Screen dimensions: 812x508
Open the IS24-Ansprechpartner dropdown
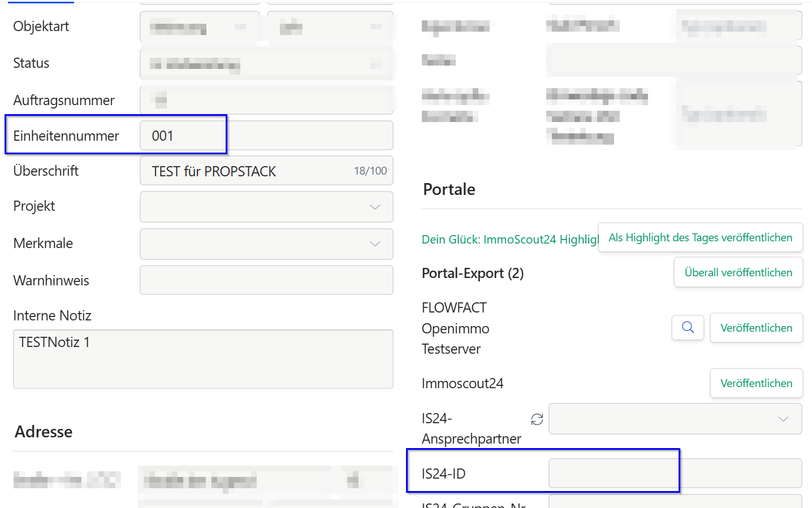coord(675,419)
